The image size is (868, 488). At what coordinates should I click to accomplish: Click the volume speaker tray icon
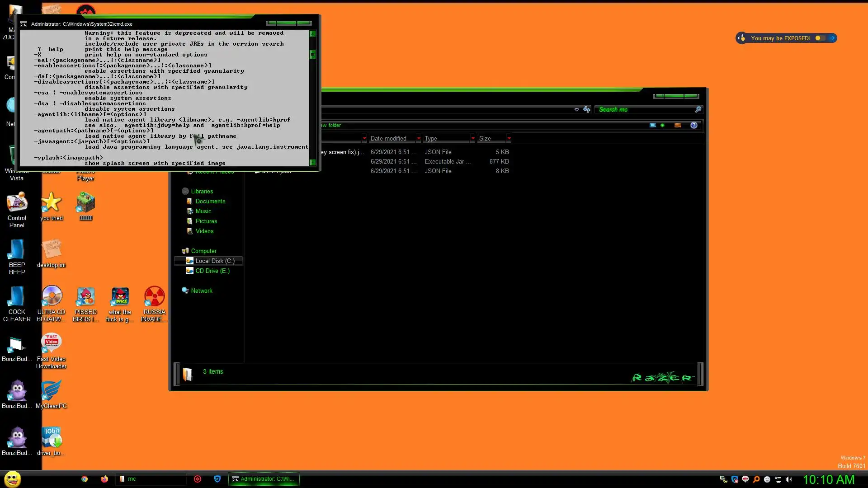coord(789,479)
